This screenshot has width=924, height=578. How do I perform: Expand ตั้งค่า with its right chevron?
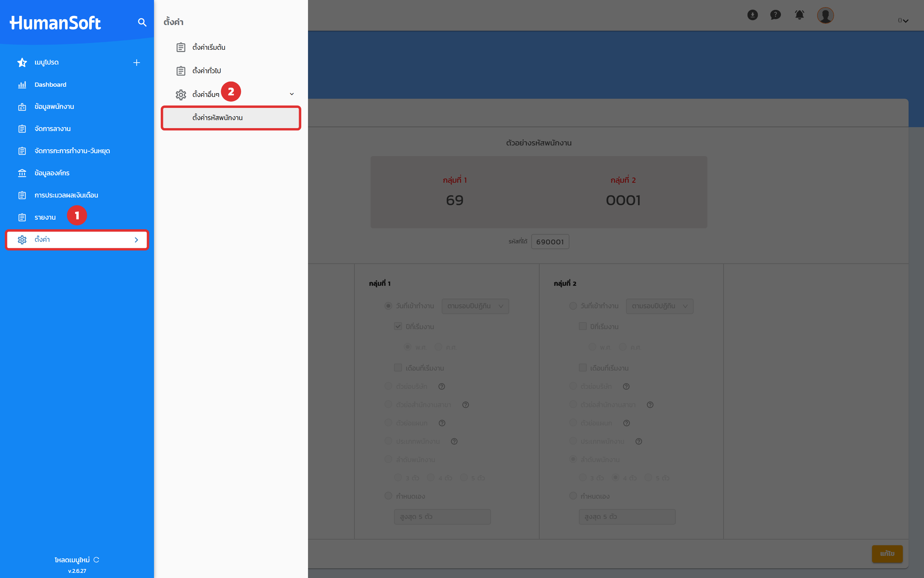point(136,240)
